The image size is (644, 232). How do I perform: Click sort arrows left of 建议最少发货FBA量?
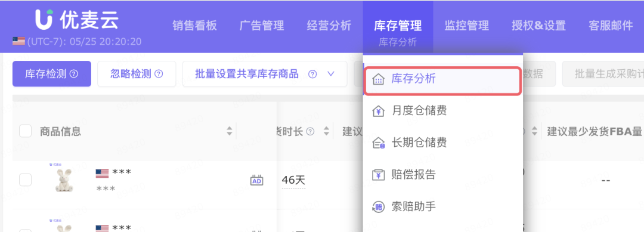[534, 131]
